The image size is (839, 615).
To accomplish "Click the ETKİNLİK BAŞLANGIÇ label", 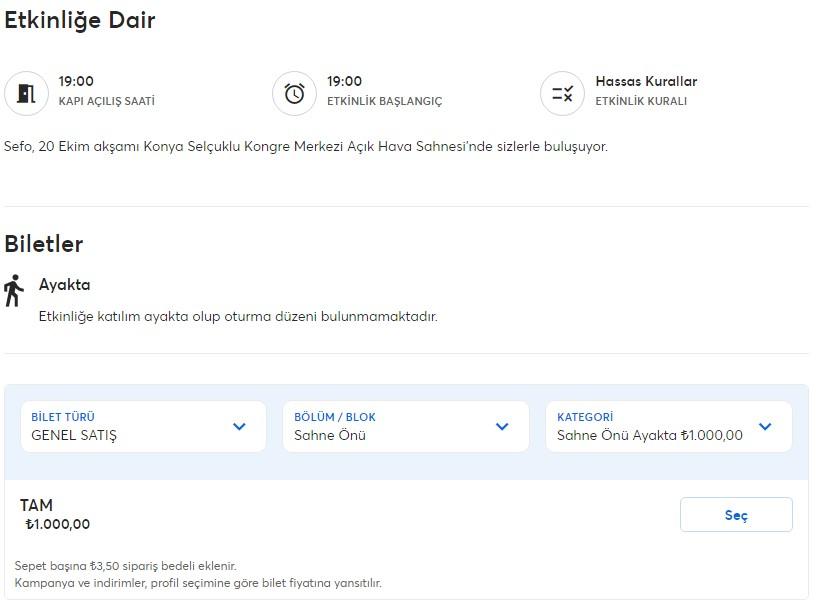I will tap(385, 101).
